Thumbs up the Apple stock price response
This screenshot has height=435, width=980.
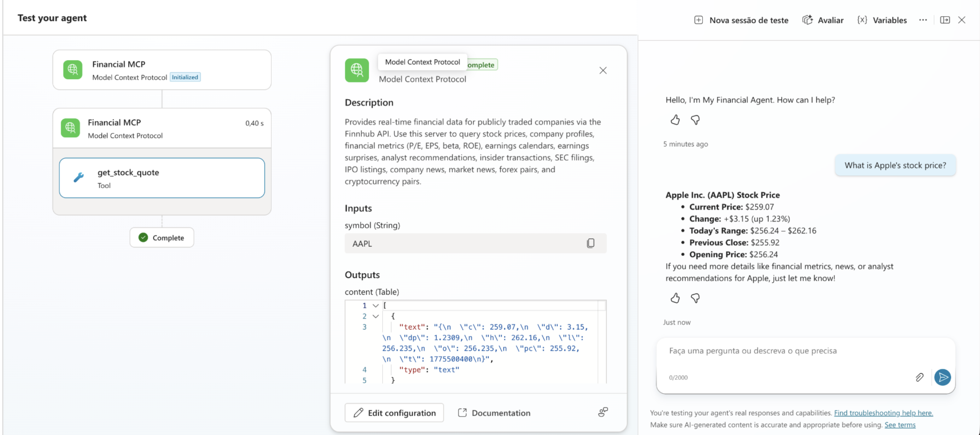(x=675, y=298)
